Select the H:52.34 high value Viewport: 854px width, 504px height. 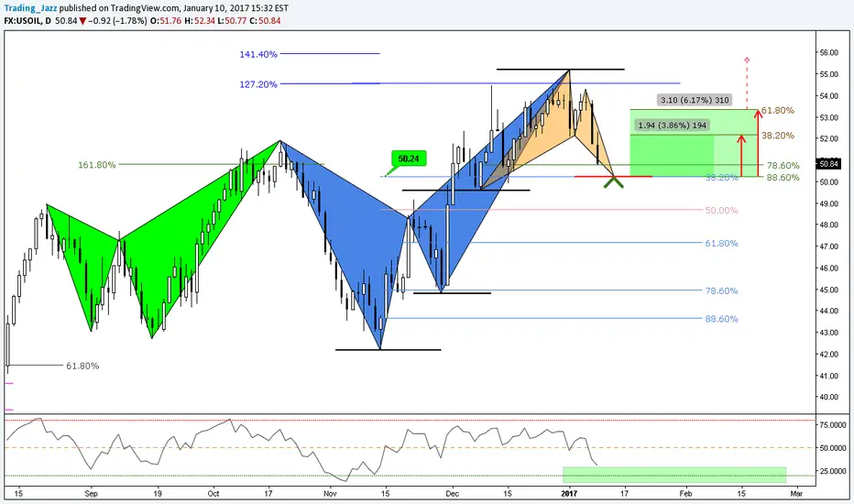click(199, 21)
